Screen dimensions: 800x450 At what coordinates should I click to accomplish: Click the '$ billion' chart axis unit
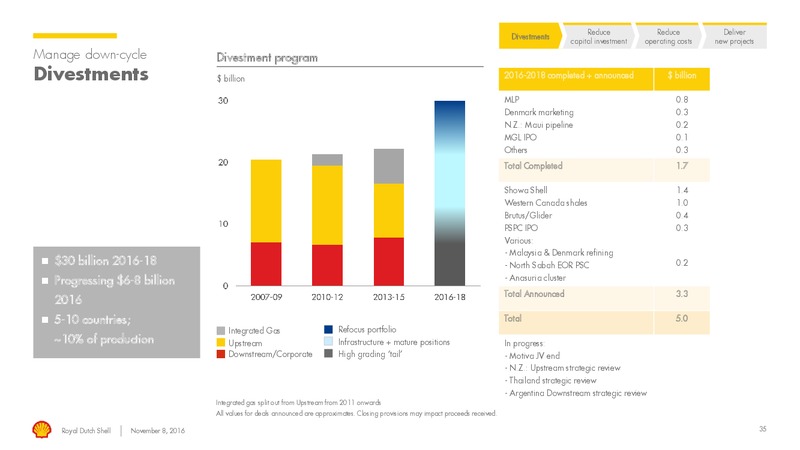(x=231, y=79)
